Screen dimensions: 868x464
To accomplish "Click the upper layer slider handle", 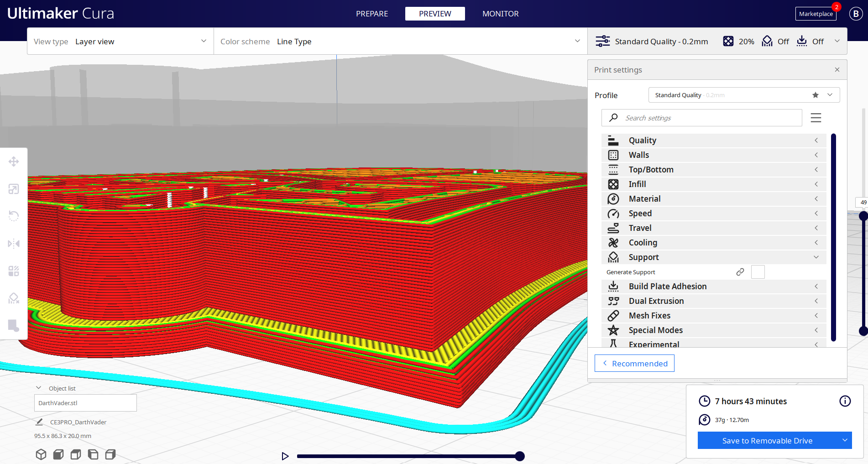I will click(x=863, y=216).
